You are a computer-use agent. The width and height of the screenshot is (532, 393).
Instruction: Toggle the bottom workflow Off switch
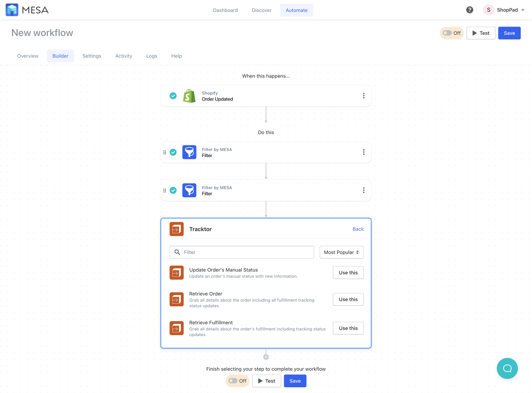tap(237, 381)
